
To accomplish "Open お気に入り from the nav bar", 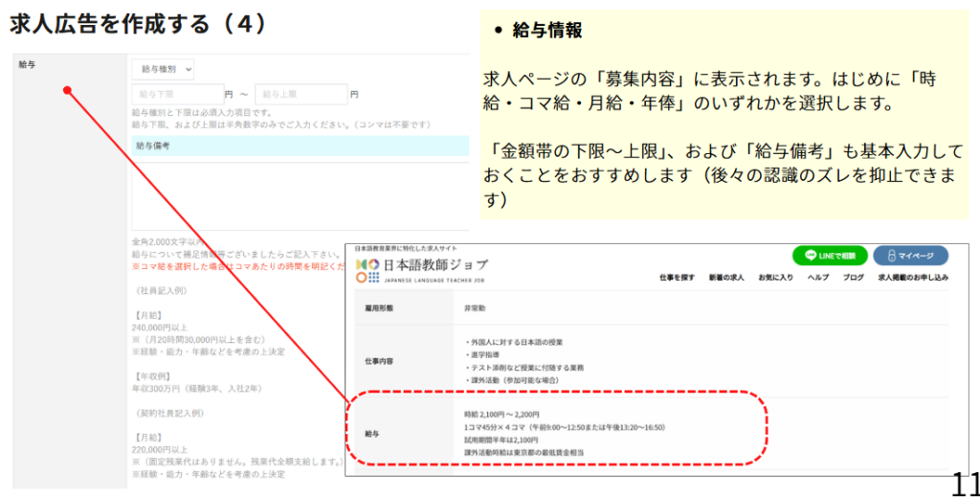I will (x=775, y=277).
